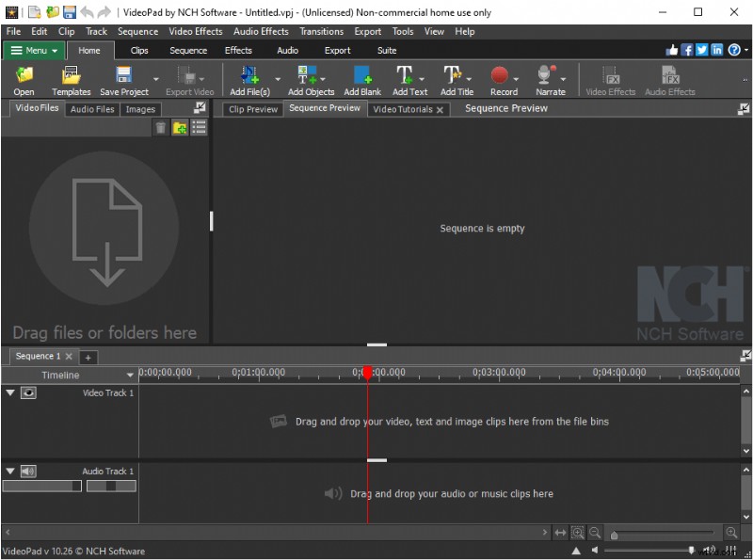
Task: Open the Timeline view dropdown
Action: [131, 375]
